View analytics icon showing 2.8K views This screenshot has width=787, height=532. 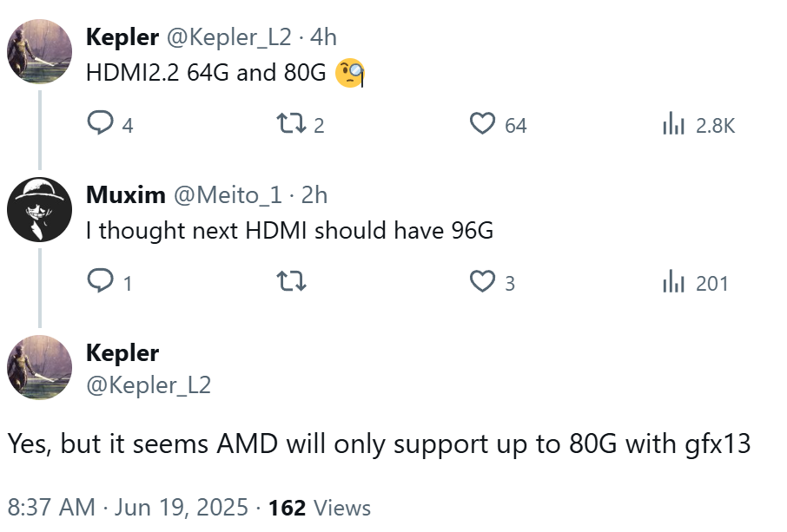674,125
